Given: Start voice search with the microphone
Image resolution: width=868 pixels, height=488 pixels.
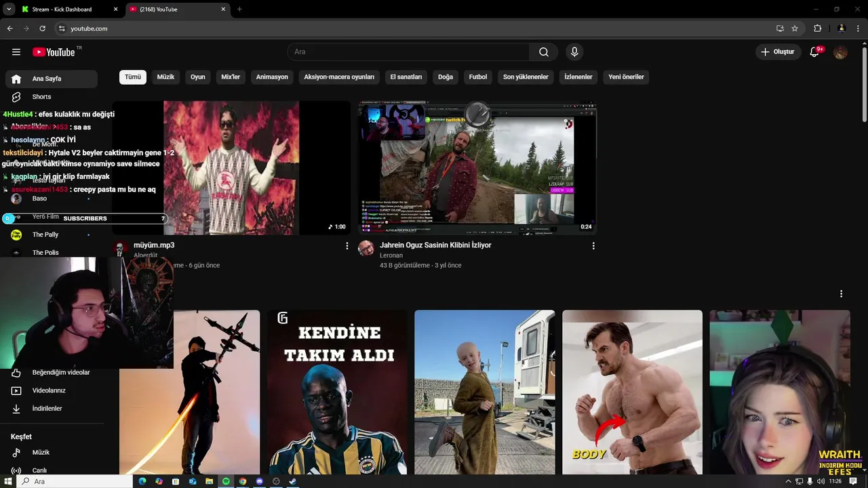Looking at the screenshot, I should (x=574, y=52).
